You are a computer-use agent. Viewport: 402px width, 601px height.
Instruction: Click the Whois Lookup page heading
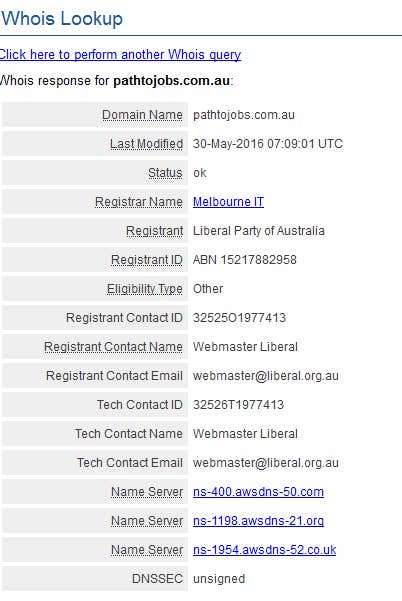[62, 18]
